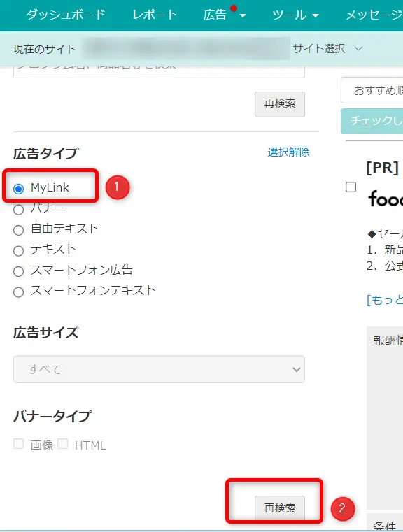Open the 広告サイズ すべて dropdown
This screenshot has width=403, height=532.
159,369
